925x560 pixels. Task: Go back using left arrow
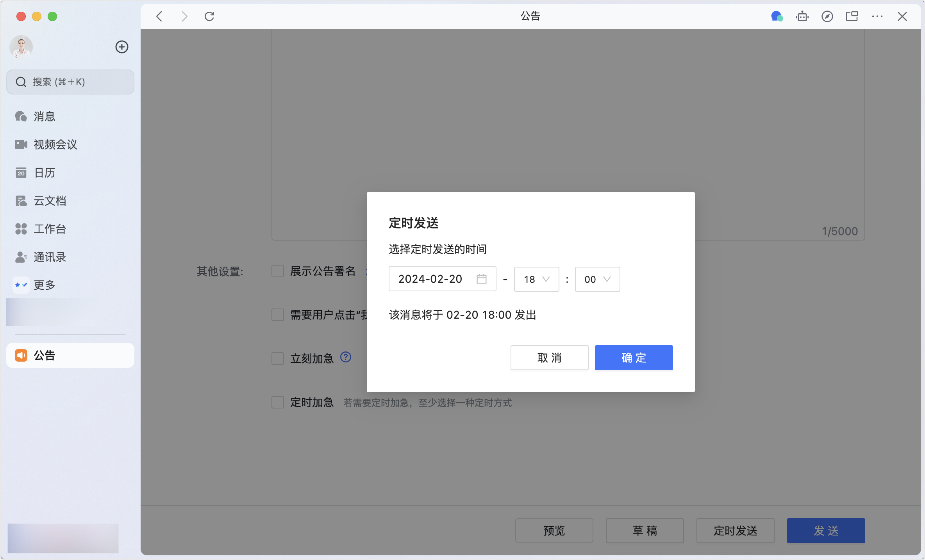159,16
